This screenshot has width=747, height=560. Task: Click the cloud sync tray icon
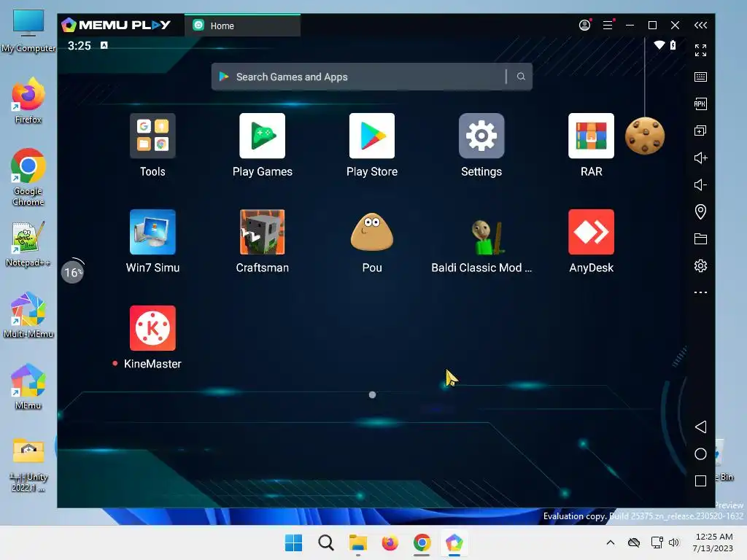point(634,542)
